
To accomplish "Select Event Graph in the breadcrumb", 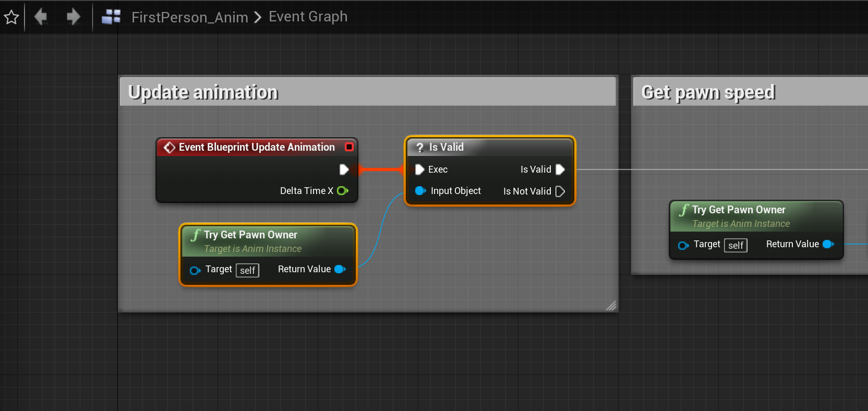I will pyautogui.click(x=308, y=17).
